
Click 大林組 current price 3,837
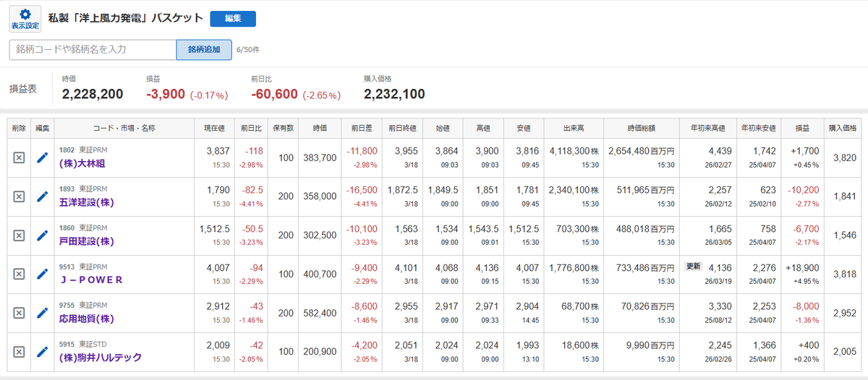coord(218,150)
